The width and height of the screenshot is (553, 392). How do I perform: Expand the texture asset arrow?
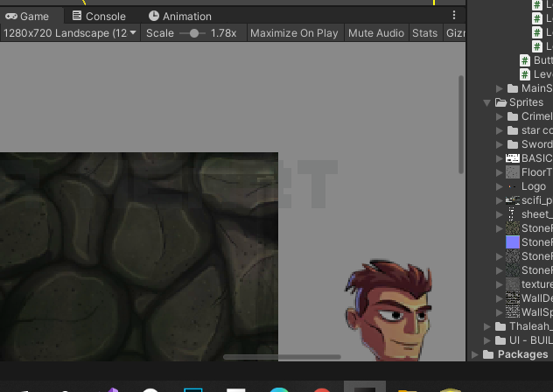tap(499, 284)
